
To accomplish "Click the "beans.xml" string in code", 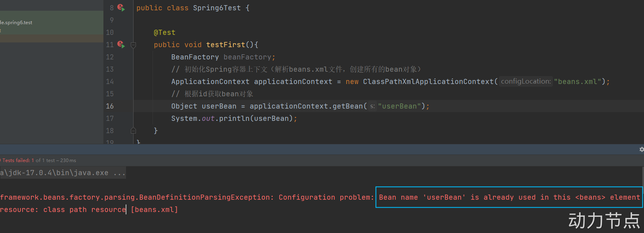I will 577,82.
